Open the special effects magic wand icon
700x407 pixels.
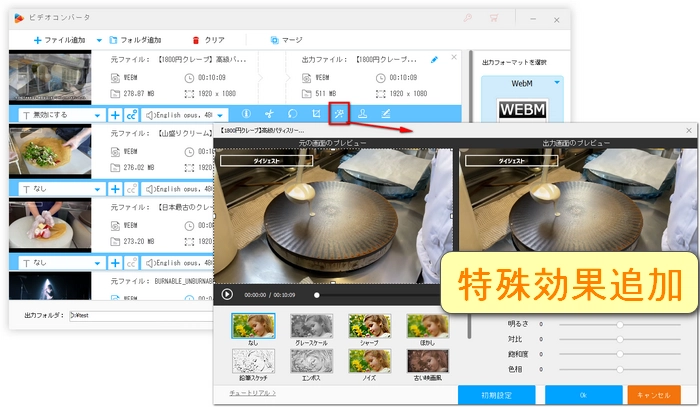[x=339, y=114]
